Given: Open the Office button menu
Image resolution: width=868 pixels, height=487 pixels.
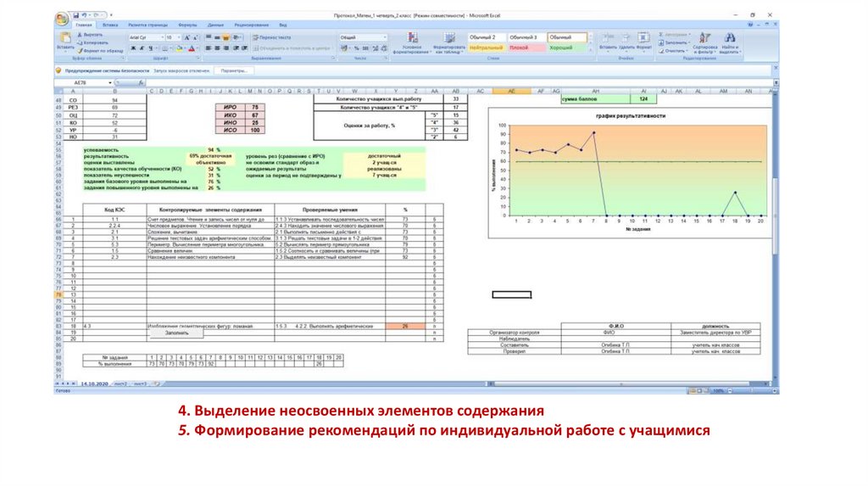Looking at the screenshot, I should (62, 19).
